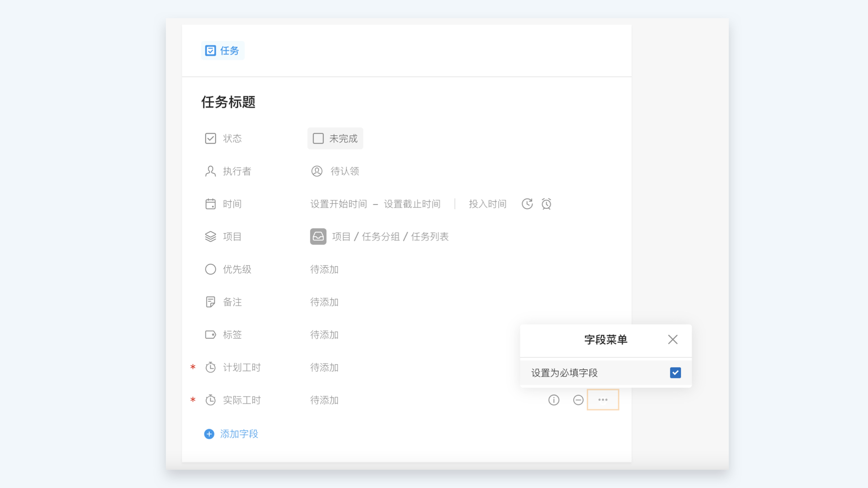868x488 pixels.
Task: Click the blue plus icon for 添加字段
Action: [209, 434]
